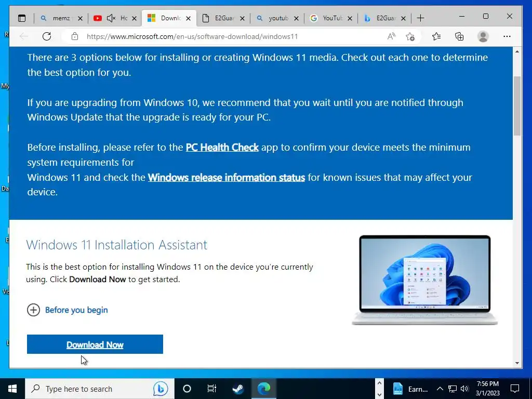Viewport: 532px width, 399px height.
Task: Open the PC Health Check link
Action: coord(222,147)
